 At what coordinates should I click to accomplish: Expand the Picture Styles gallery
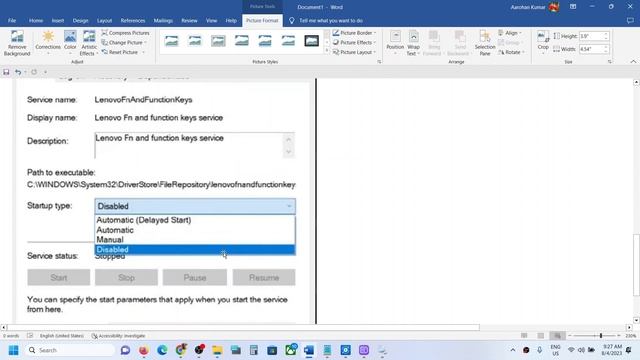tap(327, 51)
